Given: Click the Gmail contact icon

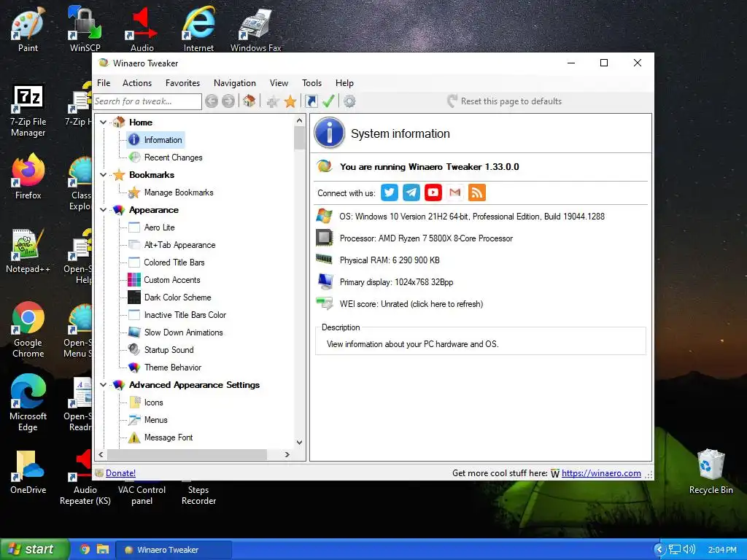Looking at the screenshot, I should tap(455, 192).
